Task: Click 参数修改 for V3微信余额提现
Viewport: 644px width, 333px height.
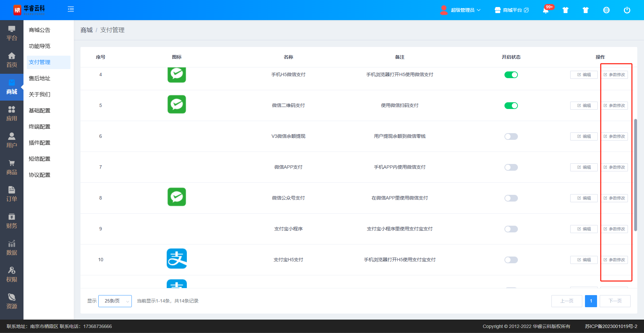Action: pyautogui.click(x=614, y=136)
